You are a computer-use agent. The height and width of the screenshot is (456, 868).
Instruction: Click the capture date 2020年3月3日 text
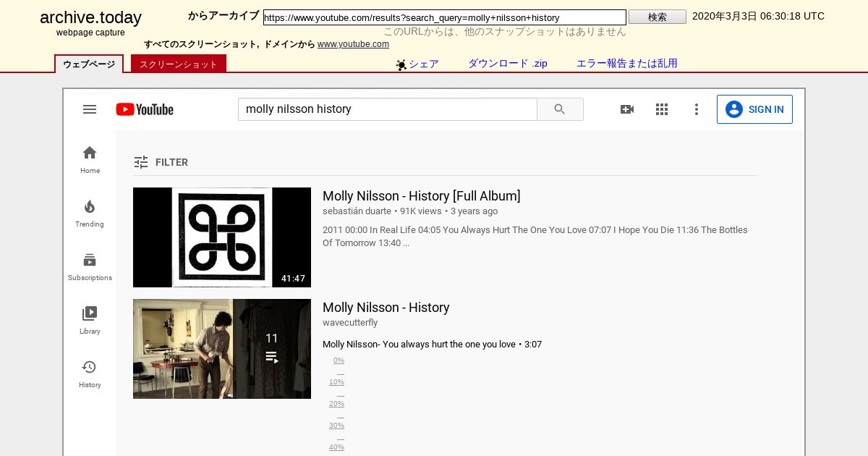pyautogui.click(x=758, y=16)
